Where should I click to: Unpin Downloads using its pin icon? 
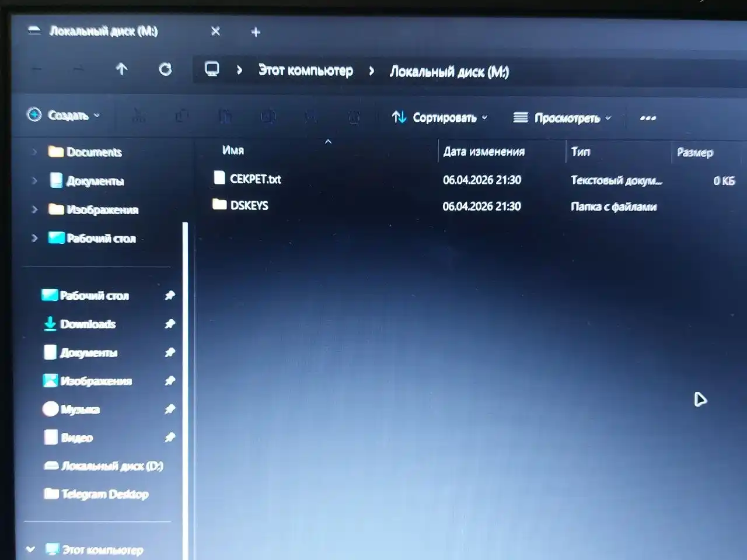[x=170, y=324]
